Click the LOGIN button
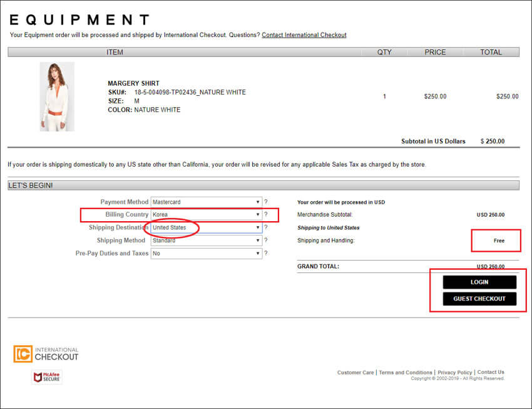Viewport: 532px width, 409px height. tap(479, 282)
